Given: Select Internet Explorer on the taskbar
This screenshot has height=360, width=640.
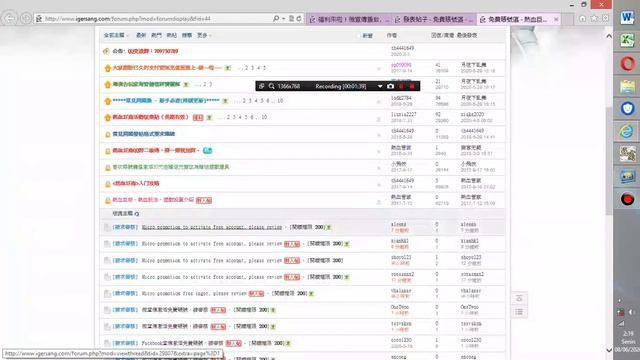Looking at the screenshot, I should tap(627, 131).
